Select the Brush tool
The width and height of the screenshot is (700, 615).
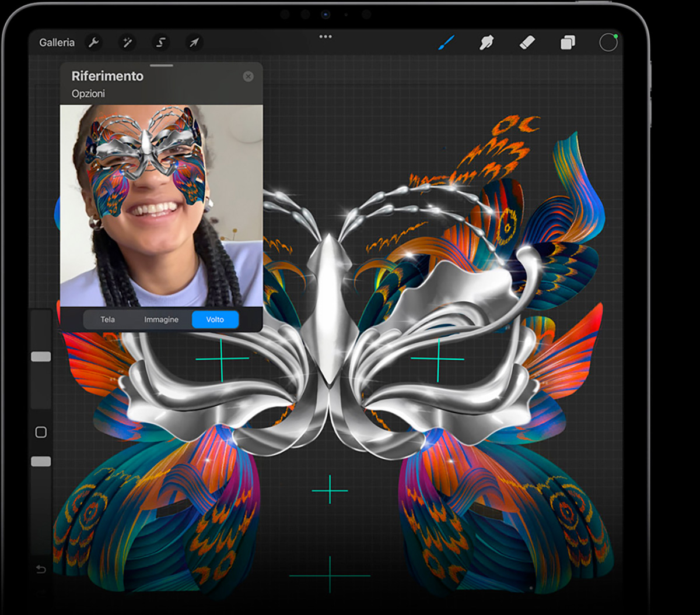pos(446,43)
